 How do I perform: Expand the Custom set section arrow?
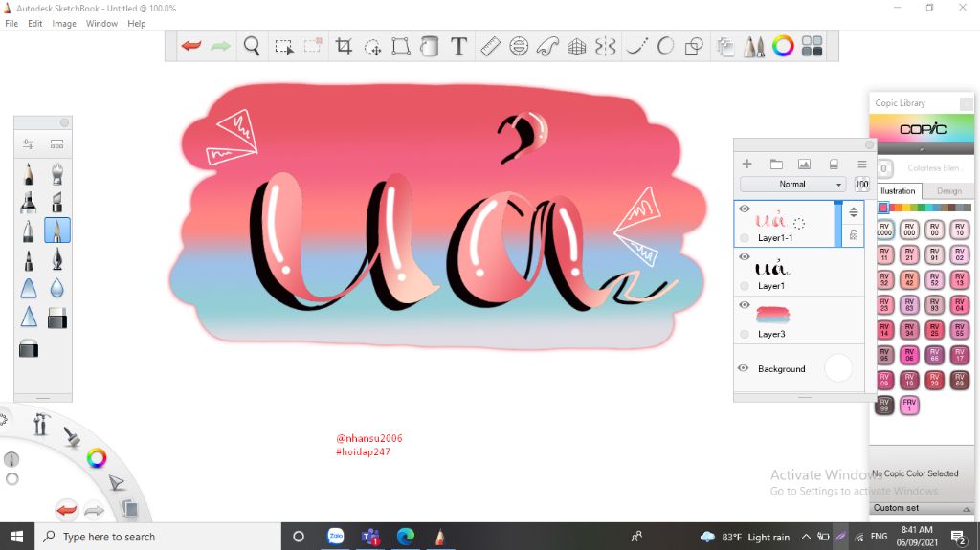point(967,509)
